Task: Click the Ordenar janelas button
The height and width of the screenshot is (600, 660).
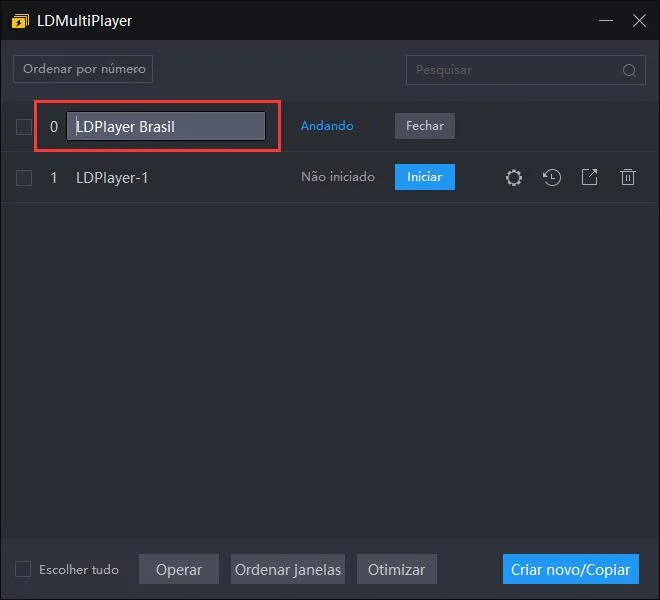Action: [288, 569]
